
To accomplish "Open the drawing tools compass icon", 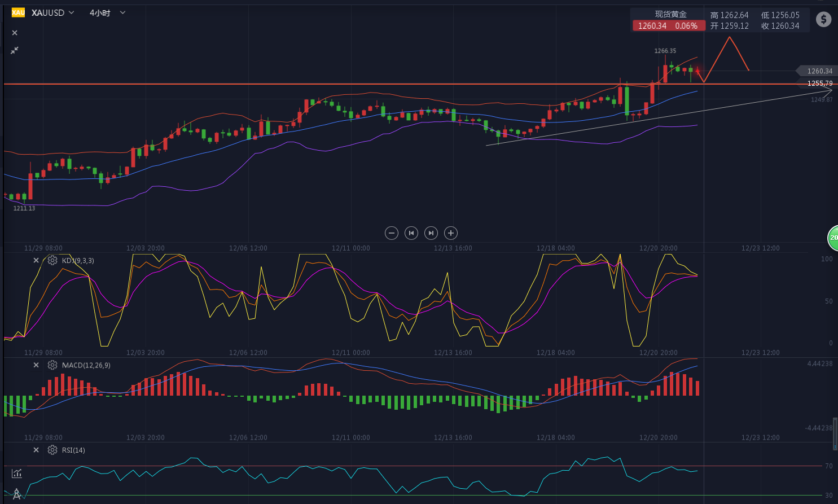I will click(16, 494).
